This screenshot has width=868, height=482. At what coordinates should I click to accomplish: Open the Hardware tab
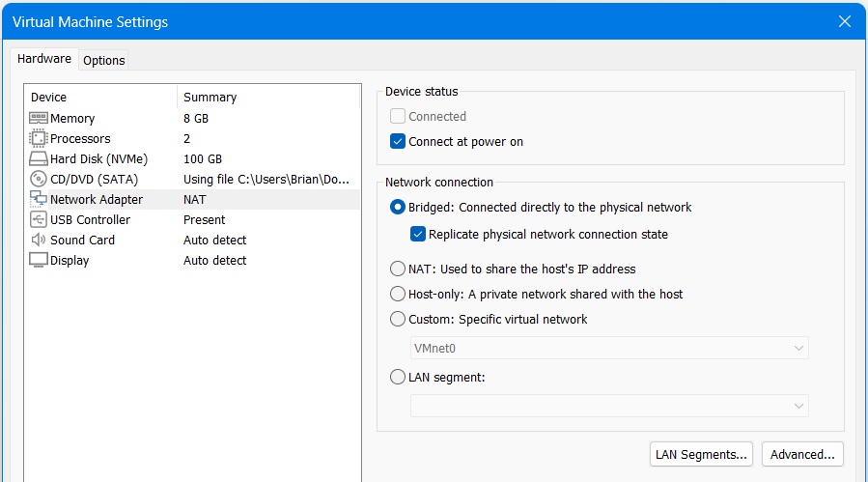(x=44, y=59)
